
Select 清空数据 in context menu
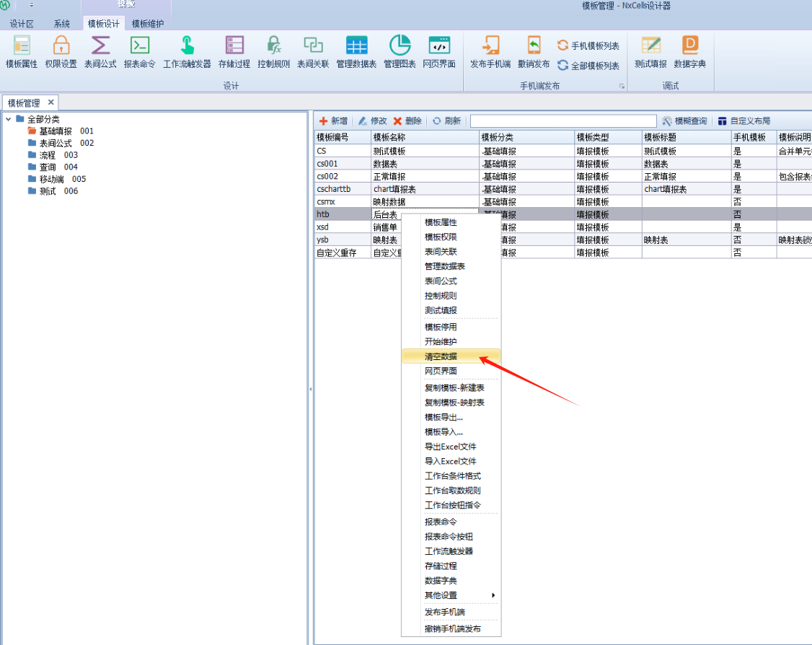[441, 356]
